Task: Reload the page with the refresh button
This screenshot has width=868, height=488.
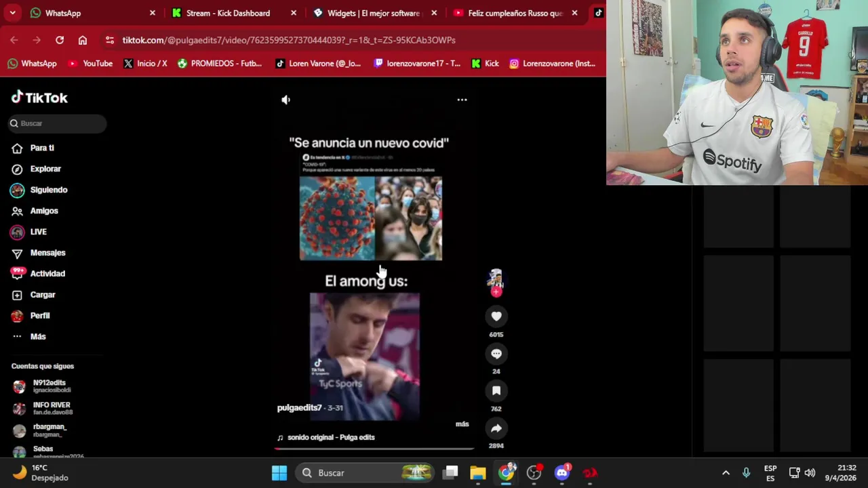Action: tap(60, 40)
